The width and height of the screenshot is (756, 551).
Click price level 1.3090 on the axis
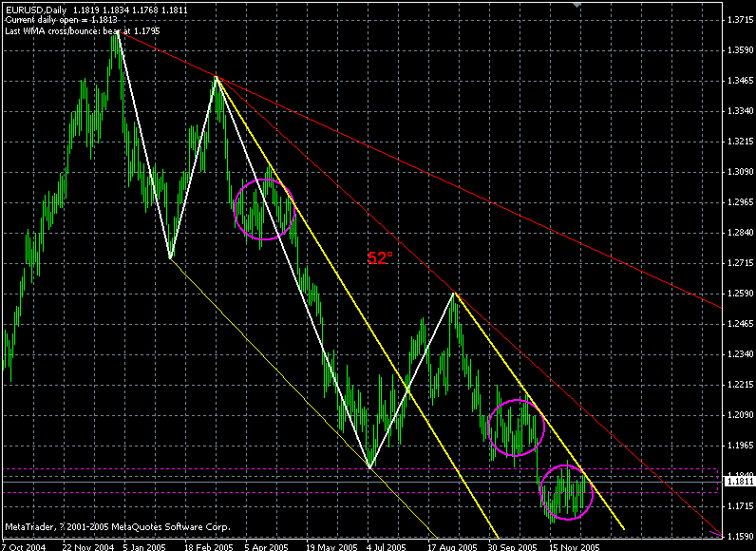point(740,172)
